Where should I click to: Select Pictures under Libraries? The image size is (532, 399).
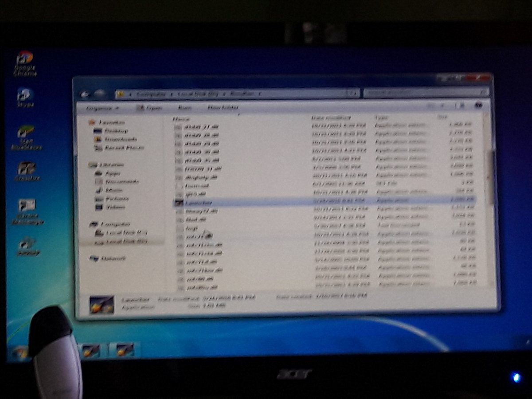coord(111,199)
